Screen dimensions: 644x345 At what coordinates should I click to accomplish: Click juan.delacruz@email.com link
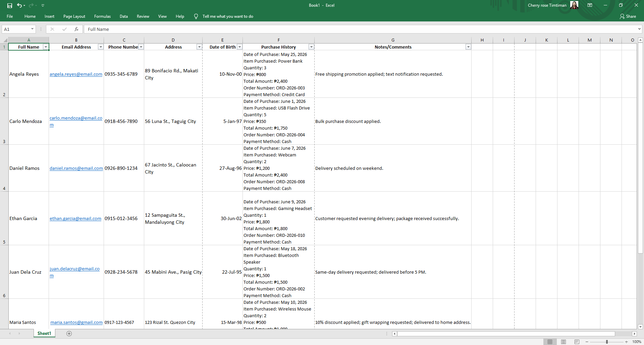click(74, 272)
